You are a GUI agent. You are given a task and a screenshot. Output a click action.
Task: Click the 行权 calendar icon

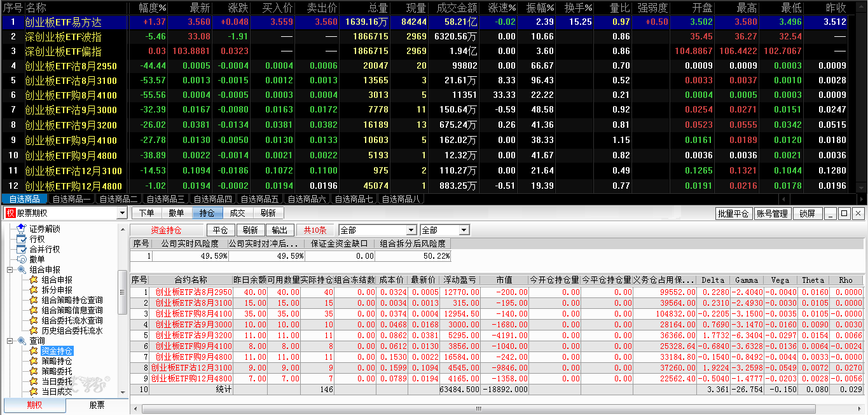pos(22,239)
